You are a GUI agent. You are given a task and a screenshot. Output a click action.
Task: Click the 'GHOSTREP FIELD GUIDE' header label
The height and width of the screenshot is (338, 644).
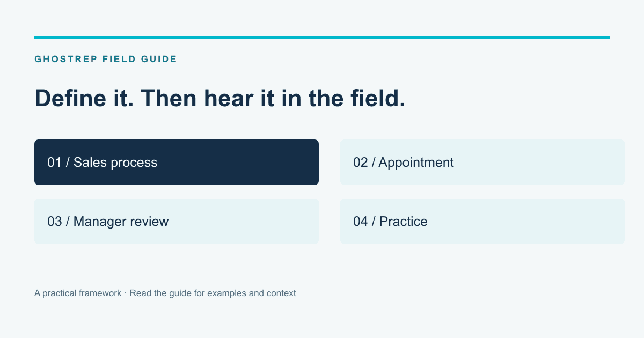[106, 59]
